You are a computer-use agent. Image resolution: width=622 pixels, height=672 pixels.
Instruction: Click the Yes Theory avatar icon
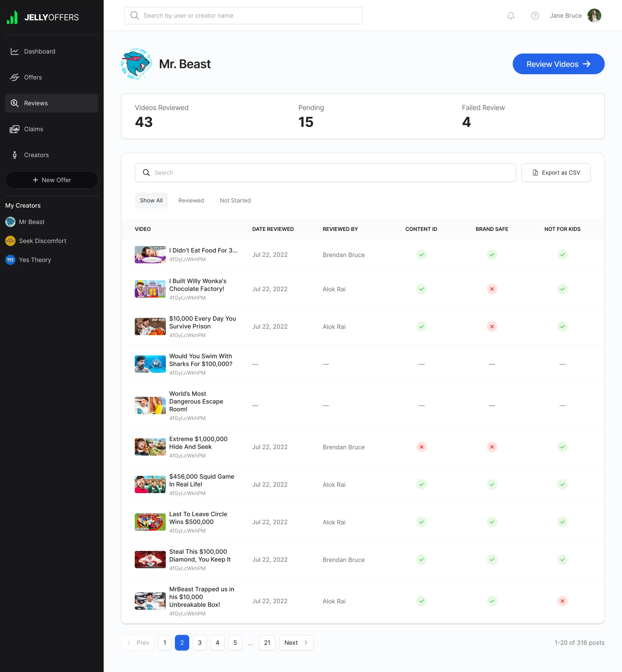click(10, 260)
